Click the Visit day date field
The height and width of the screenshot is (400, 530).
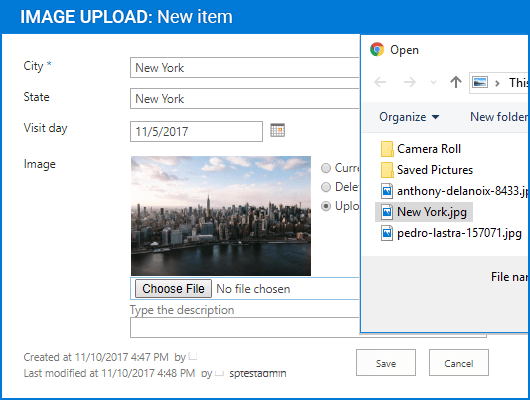(x=196, y=131)
